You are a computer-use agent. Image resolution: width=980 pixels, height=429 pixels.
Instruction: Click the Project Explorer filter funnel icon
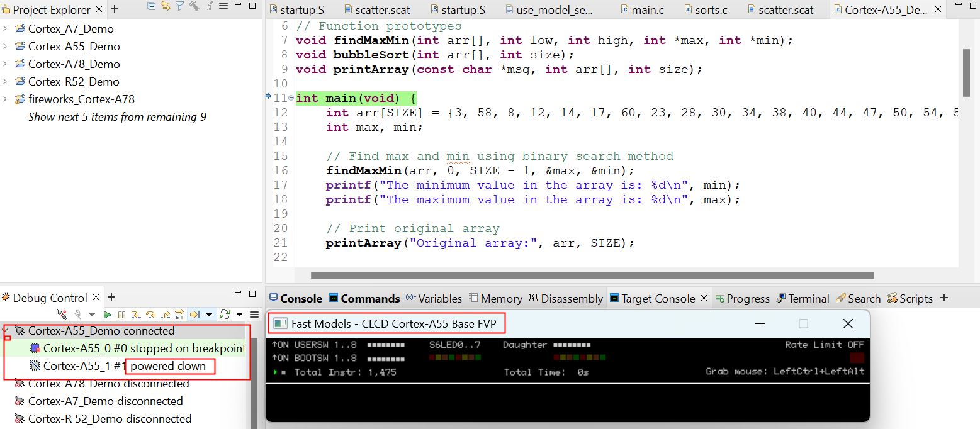click(179, 6)
